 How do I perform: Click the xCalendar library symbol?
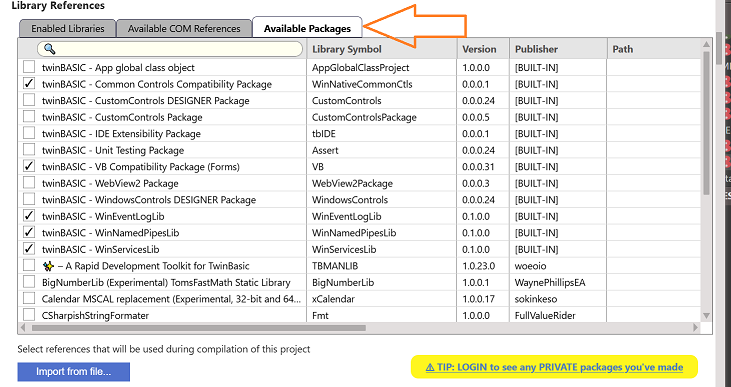pos(333,299)
